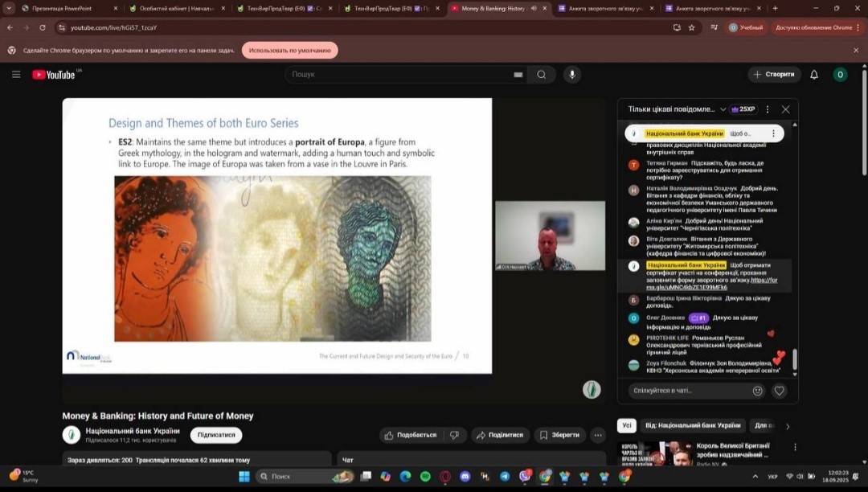Viewport: 868px width, 492px height.
Task: Switch to the PowerPoint presentation tab
Action: [x=60, y=8]
